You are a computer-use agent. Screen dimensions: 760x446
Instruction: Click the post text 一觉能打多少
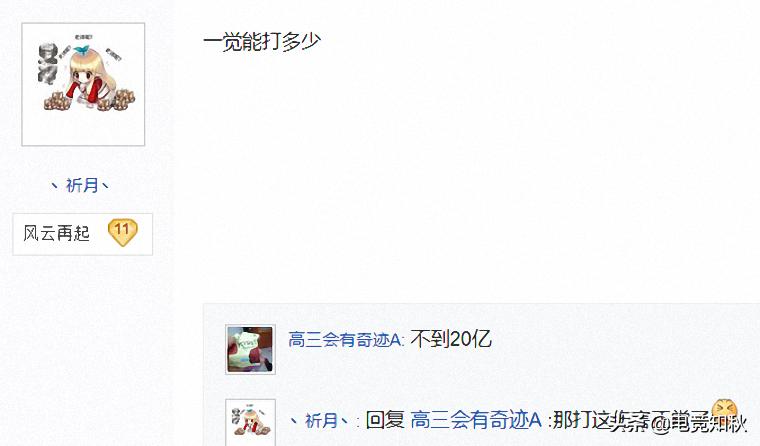[x=262, y=41]
